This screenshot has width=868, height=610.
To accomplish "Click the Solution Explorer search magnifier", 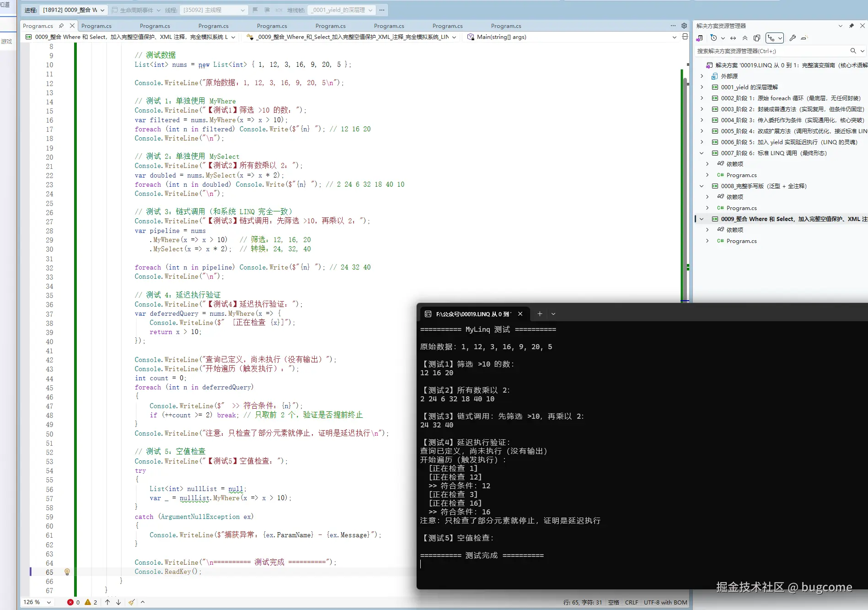I will coord(853,51).
